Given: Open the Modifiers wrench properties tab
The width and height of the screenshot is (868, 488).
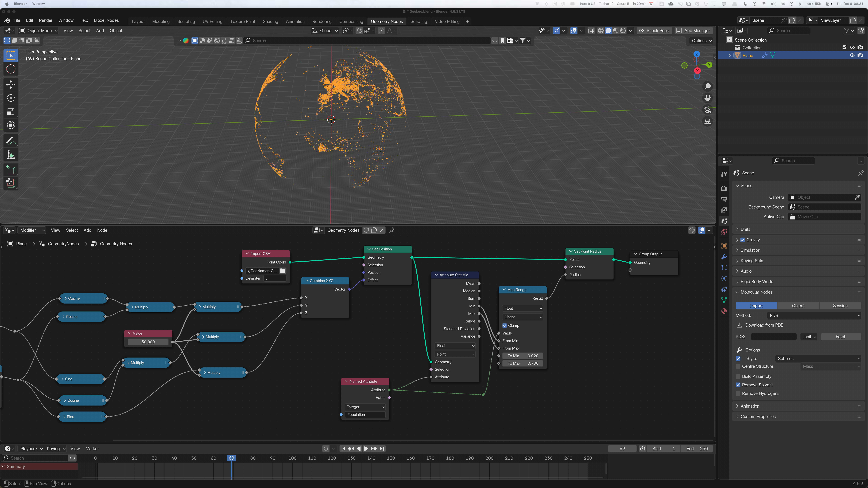Looking at the screenshot, I should (x=724, y=257).
